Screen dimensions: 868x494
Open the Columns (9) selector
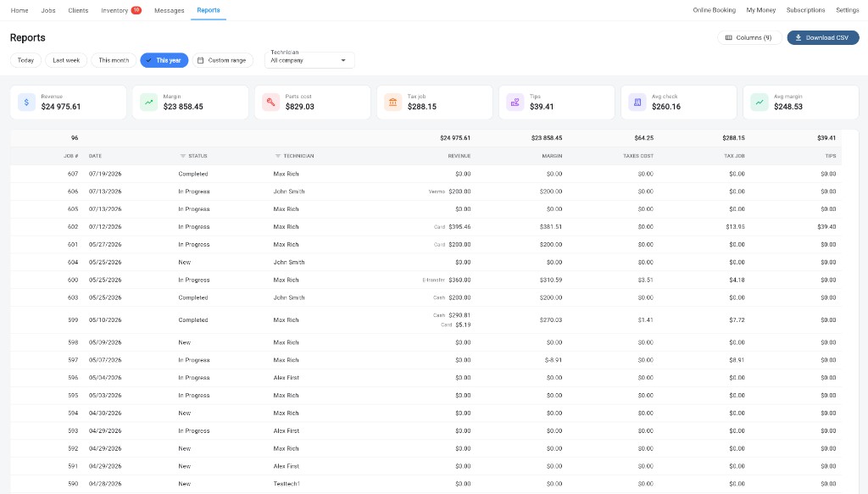[749, 37]
